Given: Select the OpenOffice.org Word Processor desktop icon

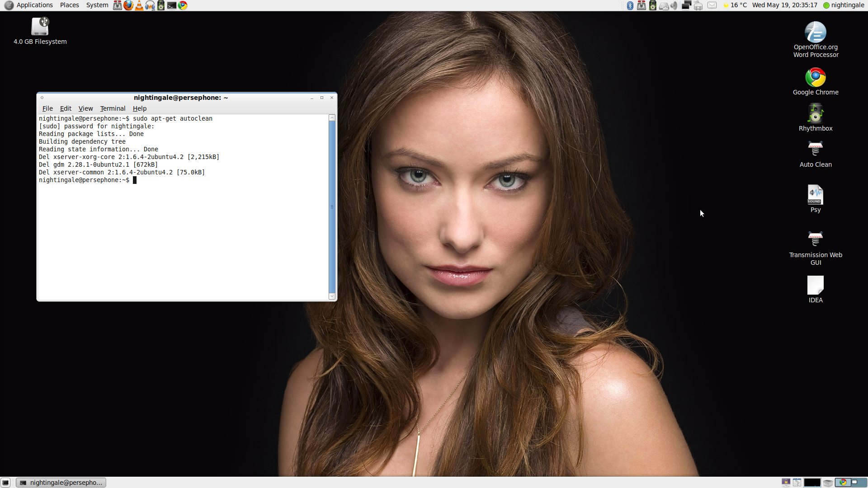Looking at the screenshot, I should (816, 40).
